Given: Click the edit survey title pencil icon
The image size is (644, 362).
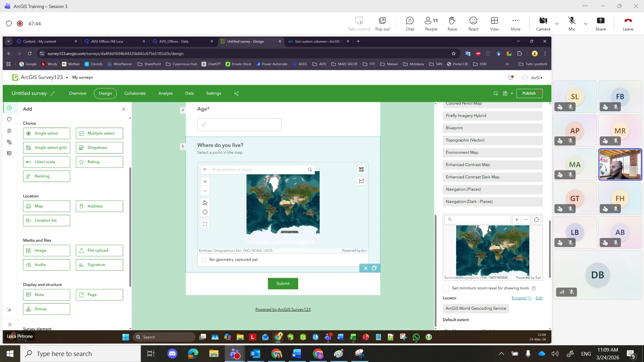Looking at the screenshot, I should coord(53,94).
